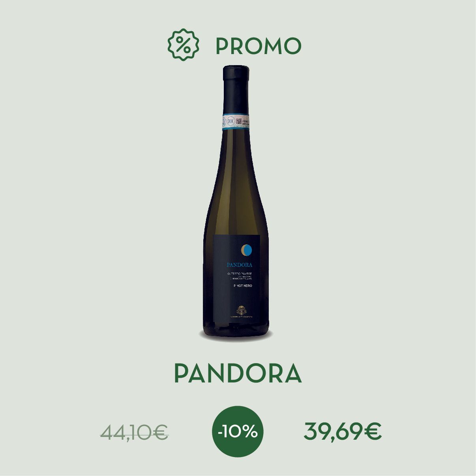
Task: Select the bottle neck below DOC strip
Action: click(x=236, y=150)
